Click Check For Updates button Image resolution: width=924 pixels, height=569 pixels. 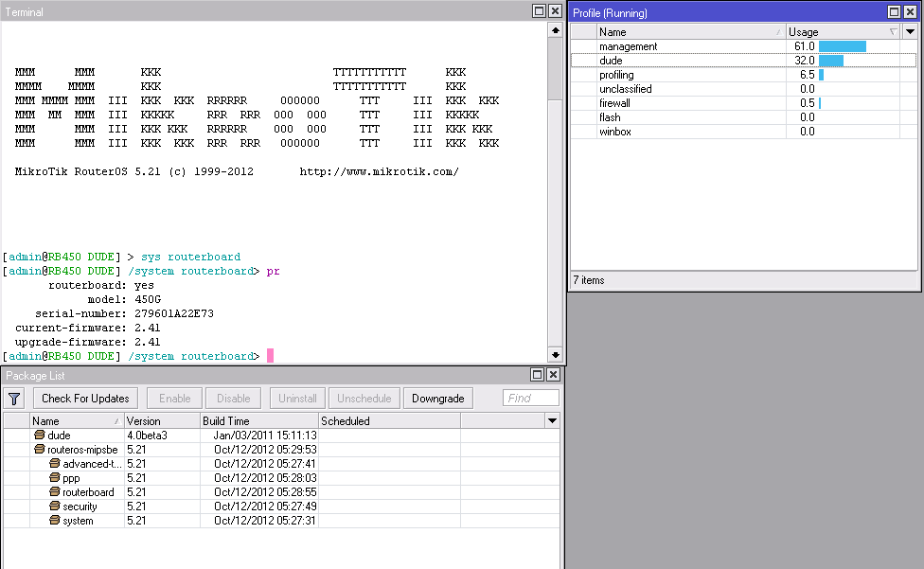coord(85,399)
